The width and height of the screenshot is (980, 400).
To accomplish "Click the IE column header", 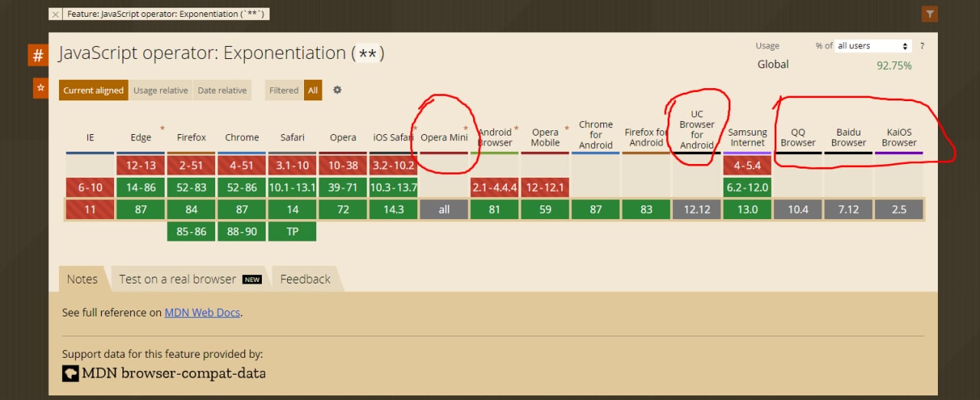I will 90,138.
